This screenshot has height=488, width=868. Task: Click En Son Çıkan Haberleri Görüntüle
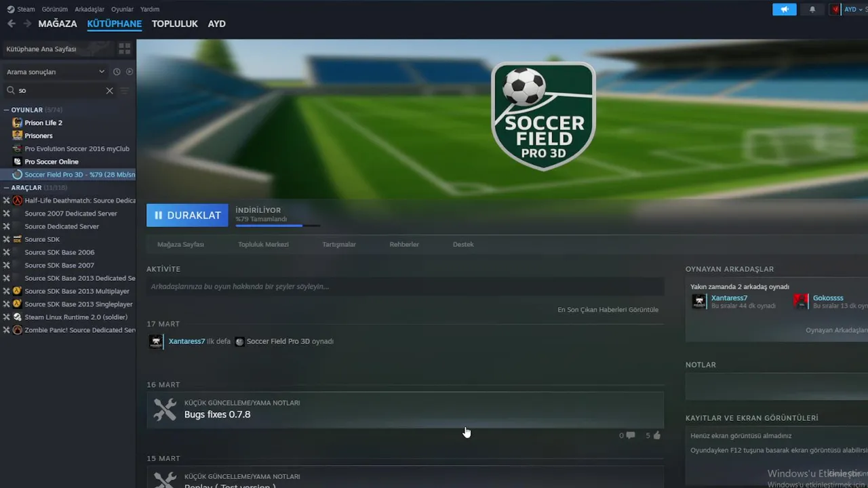click(608, 310)
